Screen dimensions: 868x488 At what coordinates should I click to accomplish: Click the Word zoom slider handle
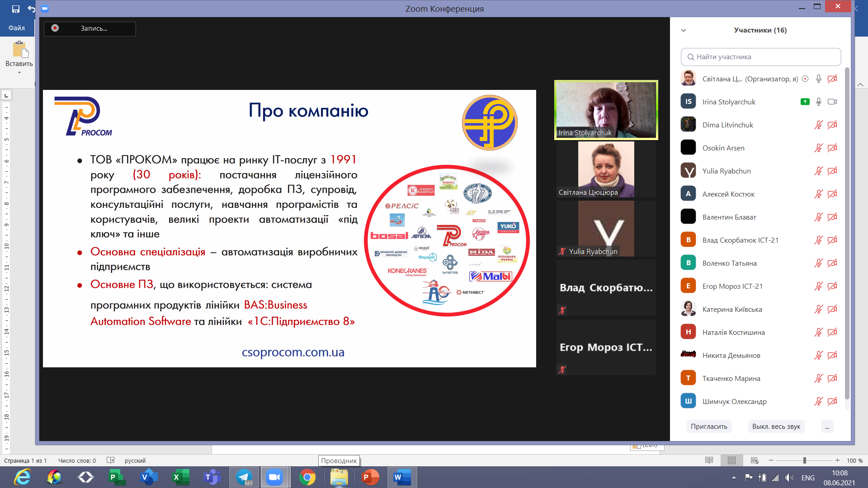click(805, 460)
